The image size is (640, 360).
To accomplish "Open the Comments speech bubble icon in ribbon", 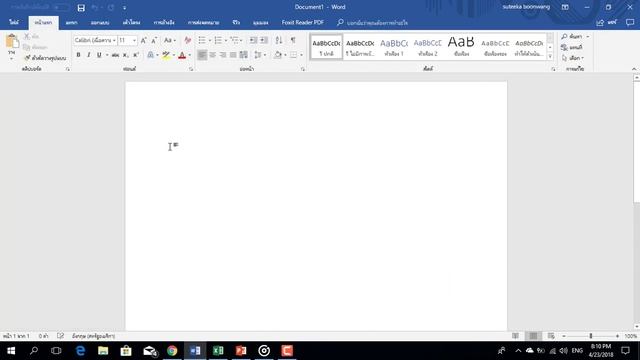I will coord(630,23).
